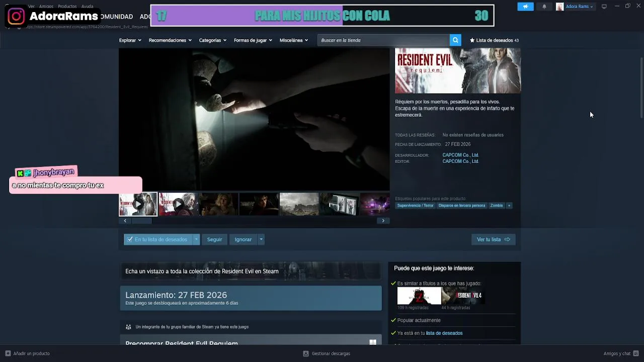Expand the Ignorar options arrow
The height and width of the screenshot is (362, 644).
[x=261, y=239]
